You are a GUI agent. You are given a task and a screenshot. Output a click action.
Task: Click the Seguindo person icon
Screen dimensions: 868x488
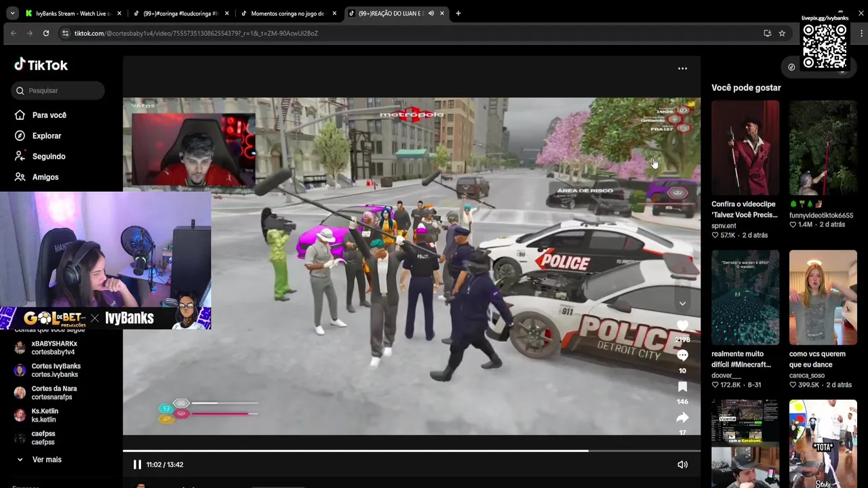click(20, 156)
